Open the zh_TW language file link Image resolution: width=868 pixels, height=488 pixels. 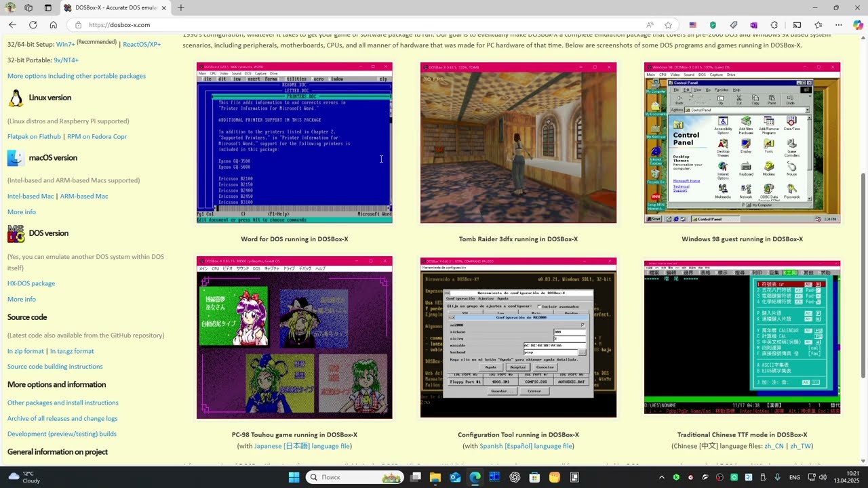800,446
